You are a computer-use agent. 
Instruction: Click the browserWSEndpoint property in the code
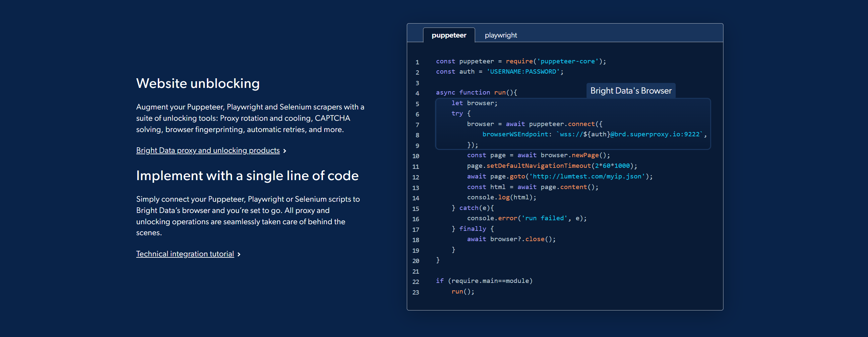click(515, 134)
